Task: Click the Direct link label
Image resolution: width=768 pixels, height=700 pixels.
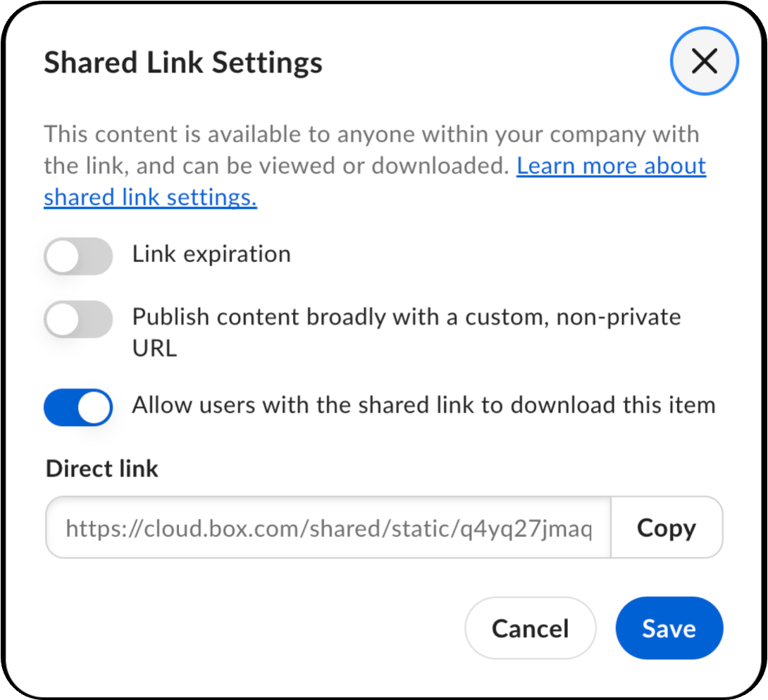Action: [101, 468]
